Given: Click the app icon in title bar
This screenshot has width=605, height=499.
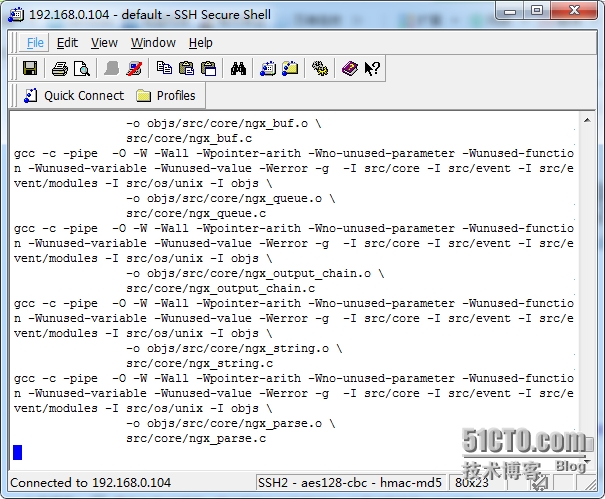Looking at the screenshot, I should 16,15.
